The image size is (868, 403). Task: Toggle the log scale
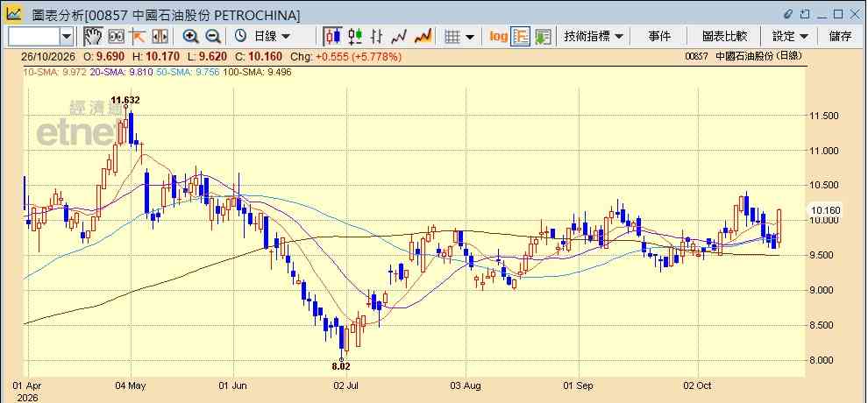pos(498,37)
